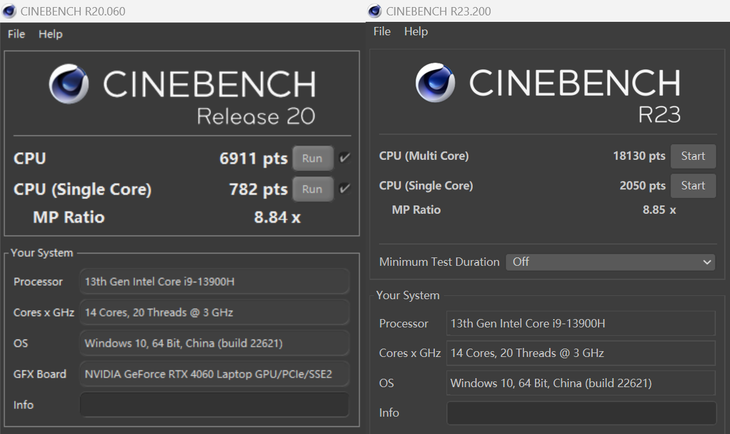Click the Cinebench R23 sphere logo
Viewport: 730px width, 434px height.
coord(435,82)
